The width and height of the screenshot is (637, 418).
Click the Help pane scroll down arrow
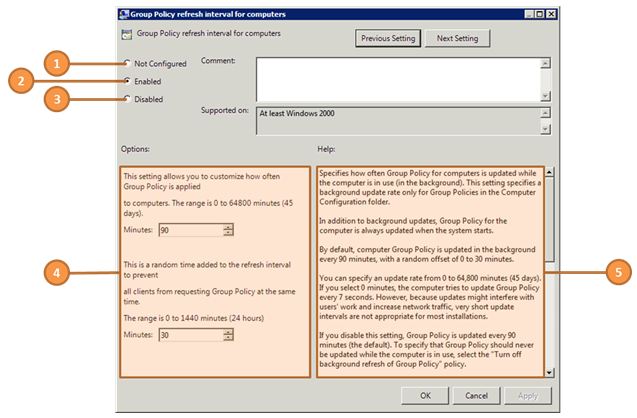pyautogui.click(x=549, y=372)
